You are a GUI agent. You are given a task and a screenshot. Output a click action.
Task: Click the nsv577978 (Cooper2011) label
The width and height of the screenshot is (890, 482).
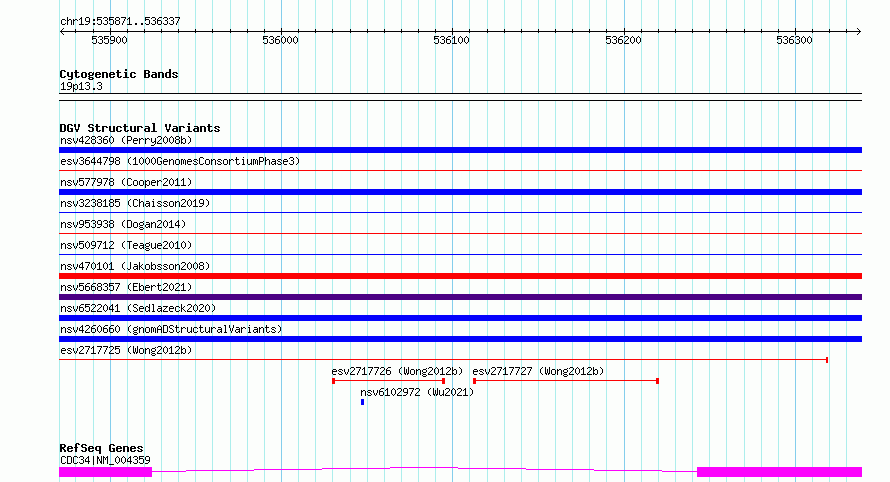click(x=126, y=182)
